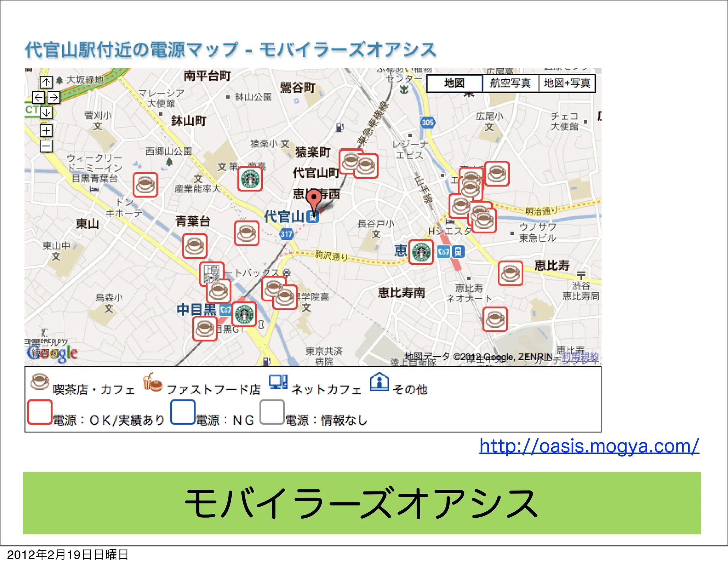
Task: Open the oasis.mogya.com hyperlink
Action: pos(589,446)
